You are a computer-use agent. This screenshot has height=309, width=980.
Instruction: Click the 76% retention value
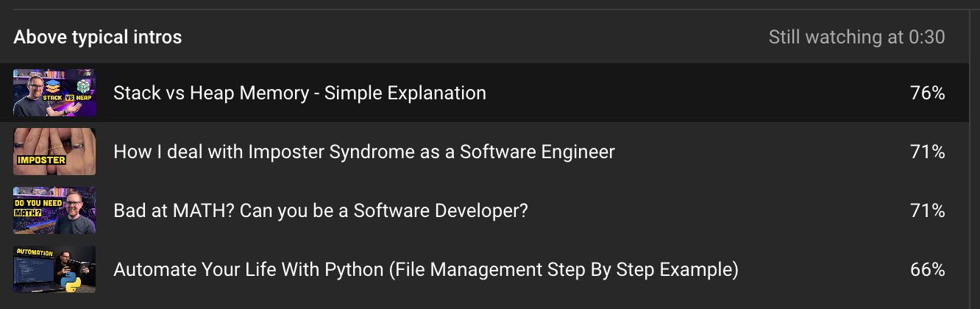point(927,93)
